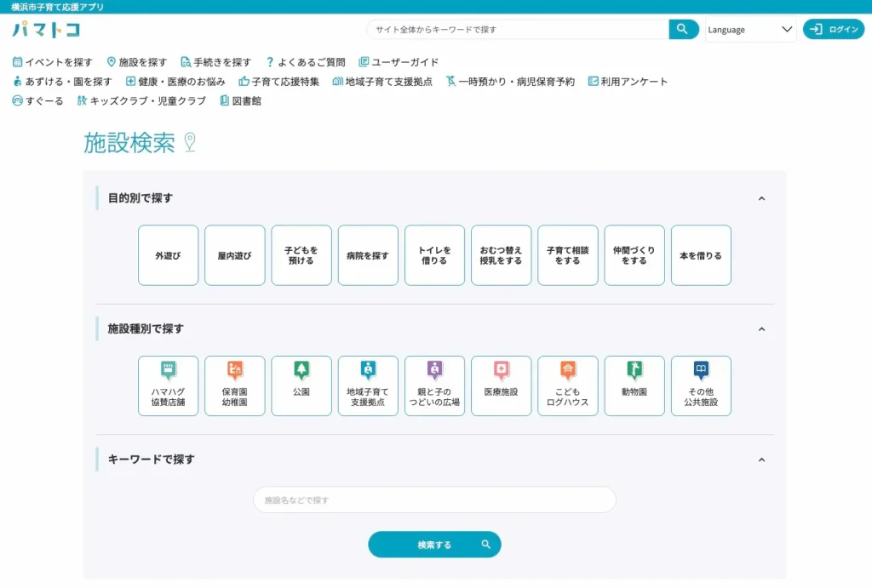Go to よくあるご質問 menu item
The width and height of the screenshot is (872, 588).
pos(306,62)
